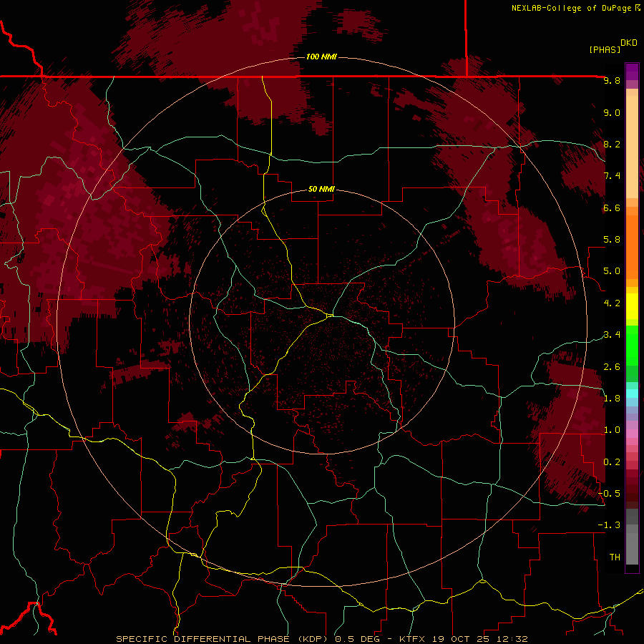Screen dimensions: 644x644
Task: Click the -0.5 value on the color scale
Action: (609, 494)
